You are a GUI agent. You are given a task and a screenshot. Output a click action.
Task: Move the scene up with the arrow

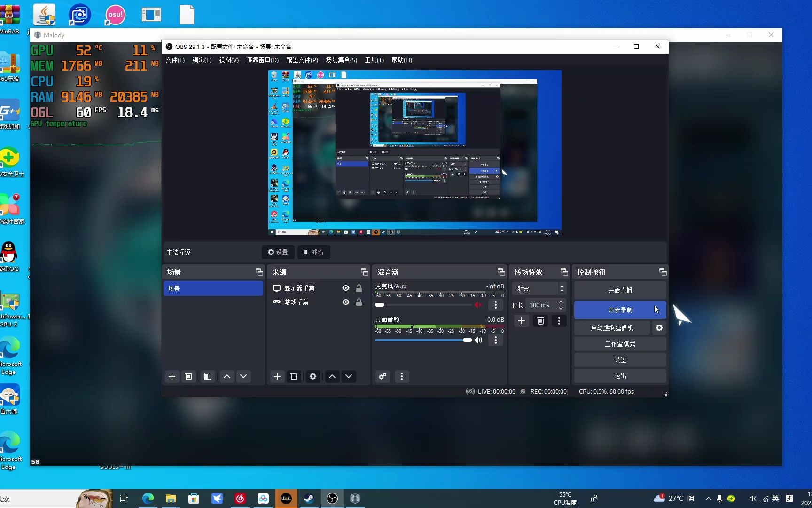[227, 376]
